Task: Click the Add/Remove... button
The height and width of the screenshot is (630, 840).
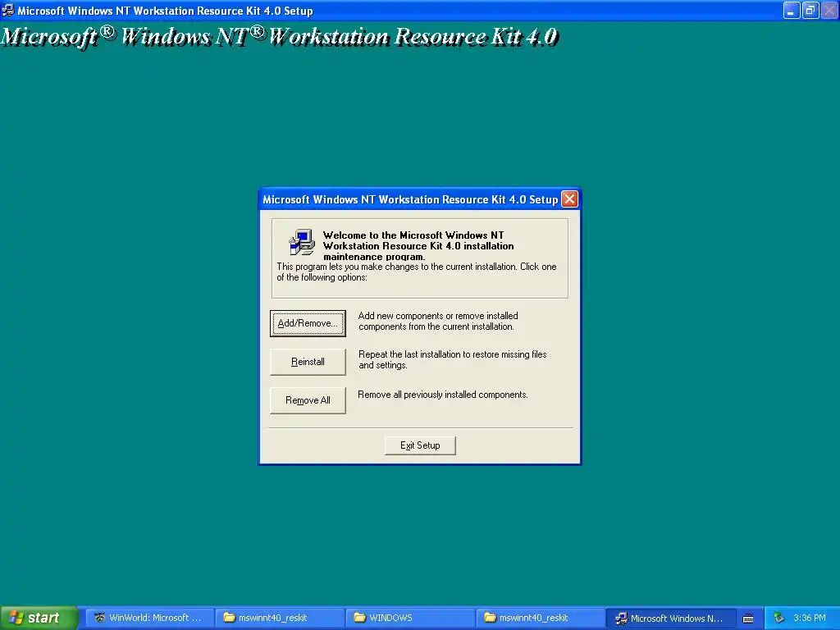Action: click(308, 323)
